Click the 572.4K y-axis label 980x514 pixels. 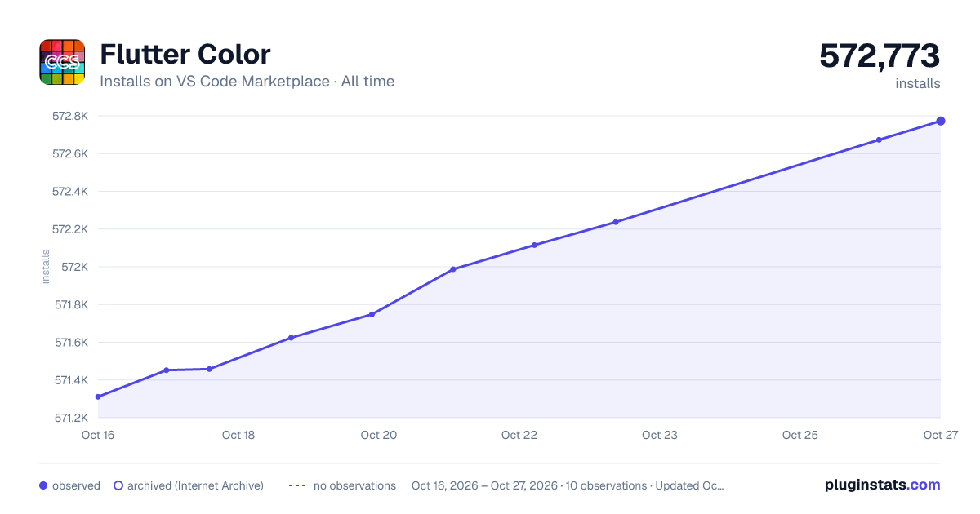(69, 192)
